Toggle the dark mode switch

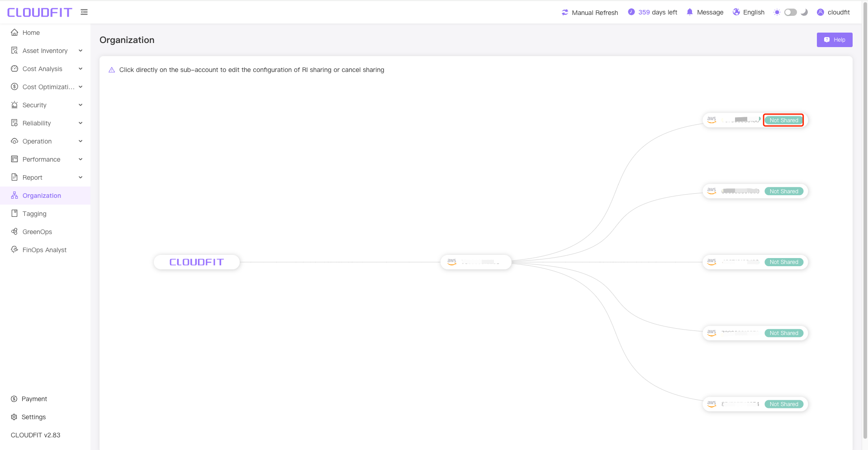click(x=791, y=12)
